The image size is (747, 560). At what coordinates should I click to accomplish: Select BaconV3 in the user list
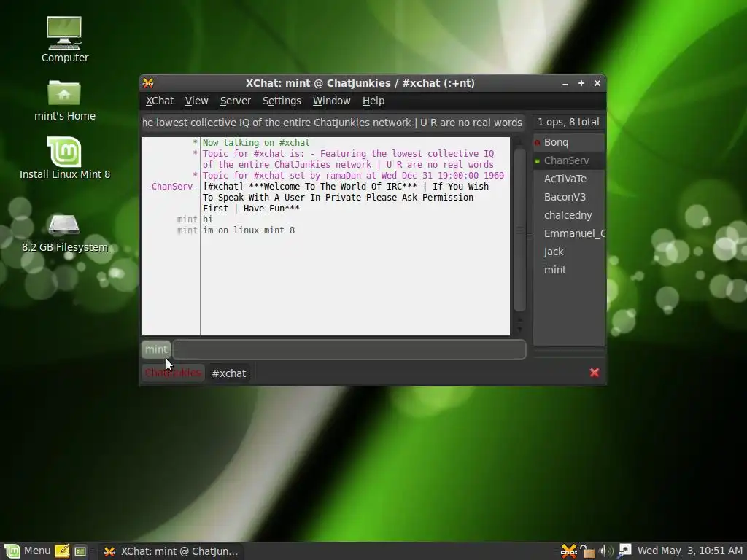point(569,197)
